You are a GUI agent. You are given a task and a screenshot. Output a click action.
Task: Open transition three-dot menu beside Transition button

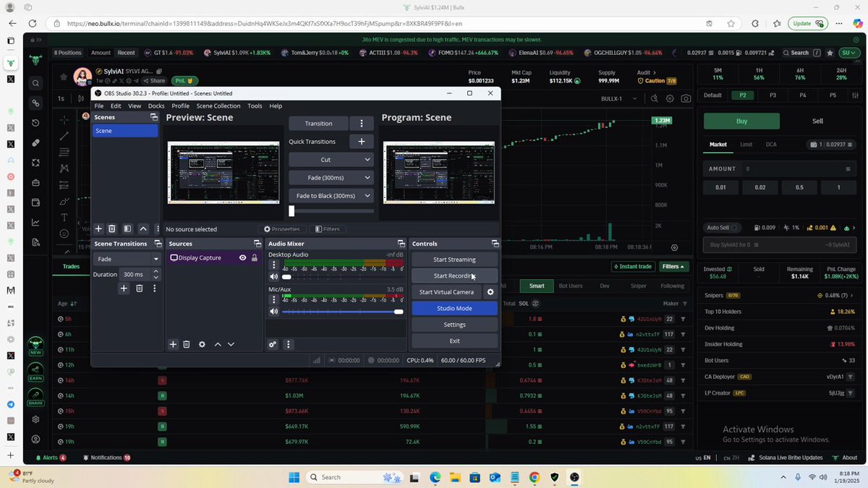click(362, 124)
